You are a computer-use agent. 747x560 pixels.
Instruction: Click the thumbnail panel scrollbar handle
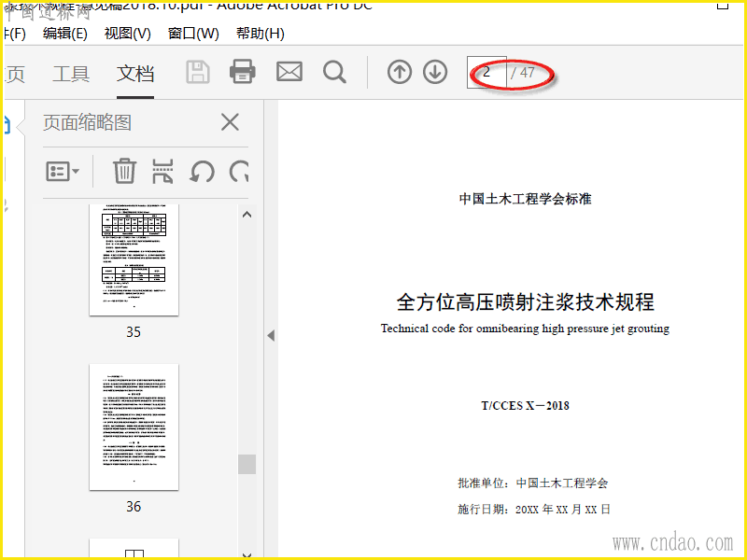(247, 464)
